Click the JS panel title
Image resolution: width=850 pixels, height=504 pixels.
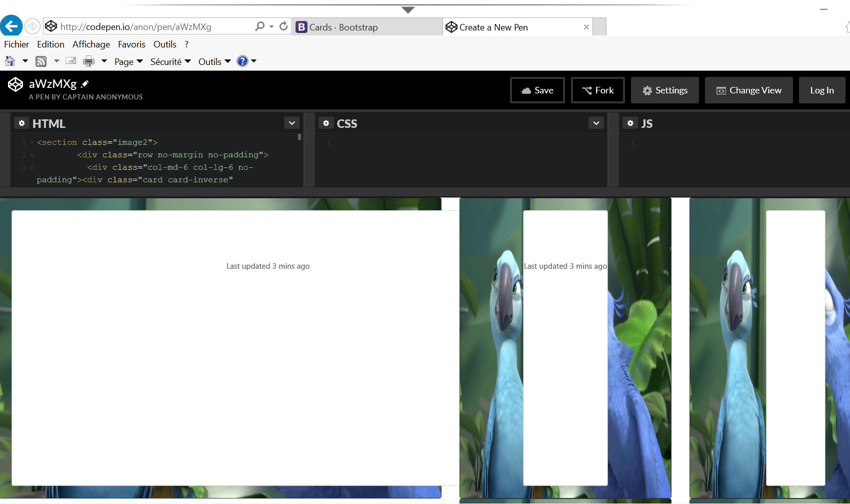(x=647, y=123)
